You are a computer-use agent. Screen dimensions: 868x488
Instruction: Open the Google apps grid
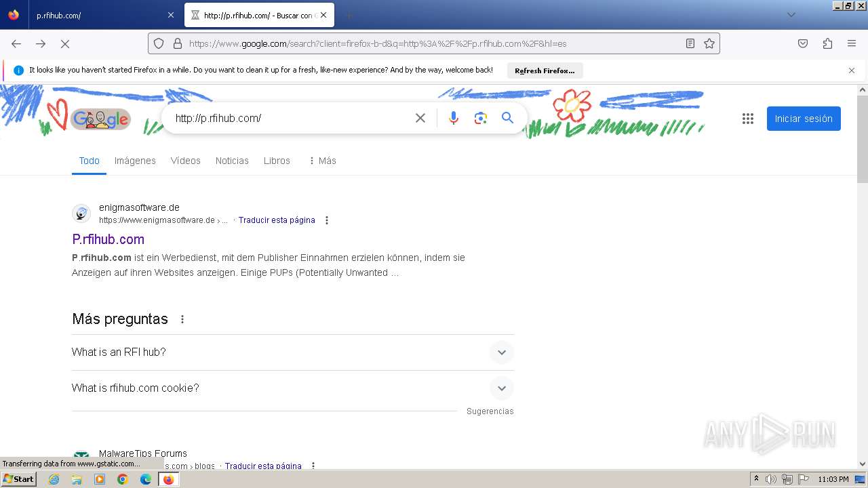pyautogui.click(x=748, y=119)
